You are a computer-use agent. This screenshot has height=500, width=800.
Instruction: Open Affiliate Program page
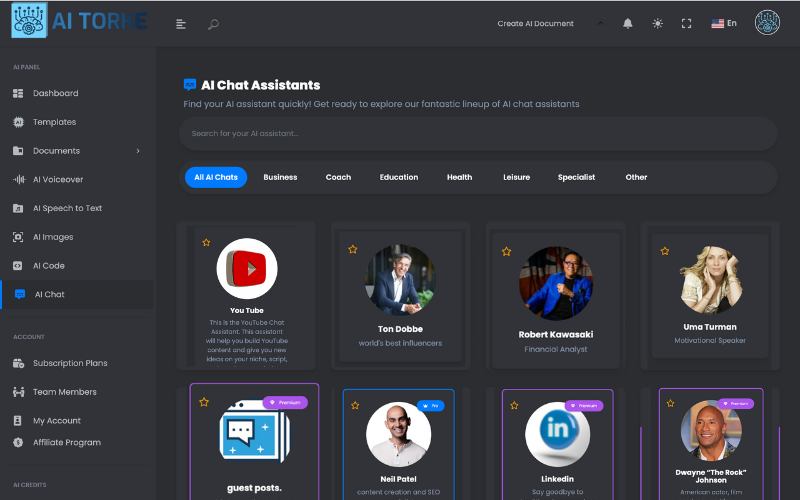point(67,443)
